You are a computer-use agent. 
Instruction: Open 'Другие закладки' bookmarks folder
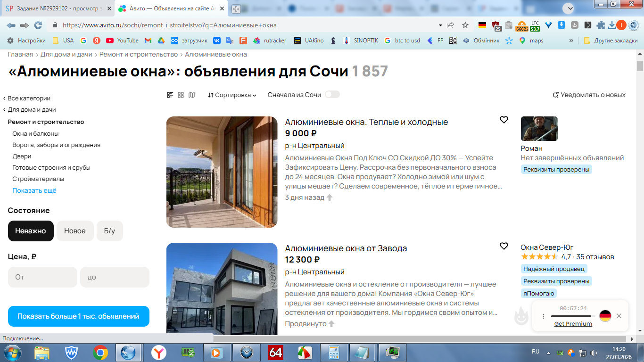click(x=611, y=41)
